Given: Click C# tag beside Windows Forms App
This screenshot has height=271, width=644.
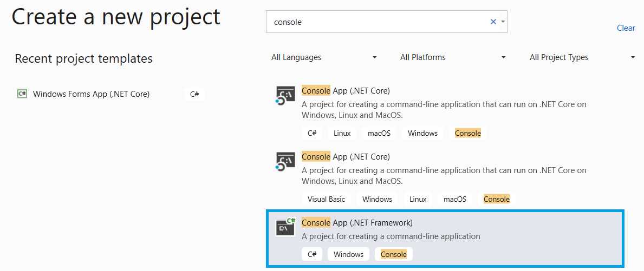Looking at the screenshot, I should tap(194, 94).
